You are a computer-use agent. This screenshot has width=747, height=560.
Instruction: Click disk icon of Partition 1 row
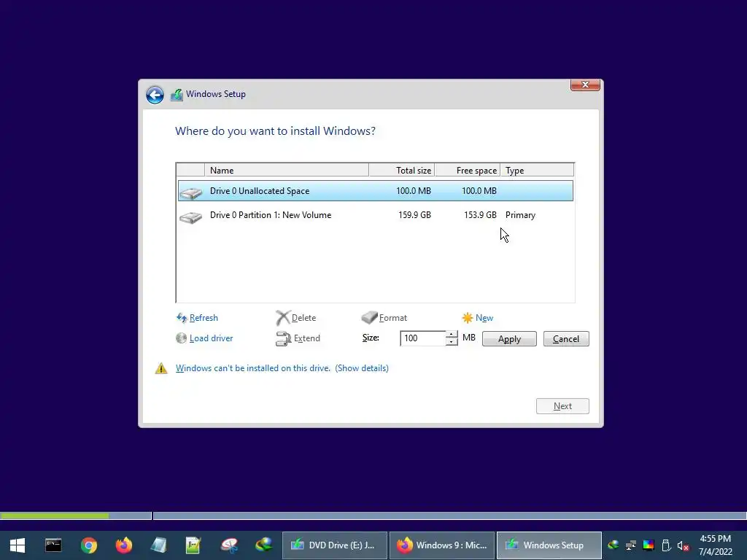[x=191, y=217]
